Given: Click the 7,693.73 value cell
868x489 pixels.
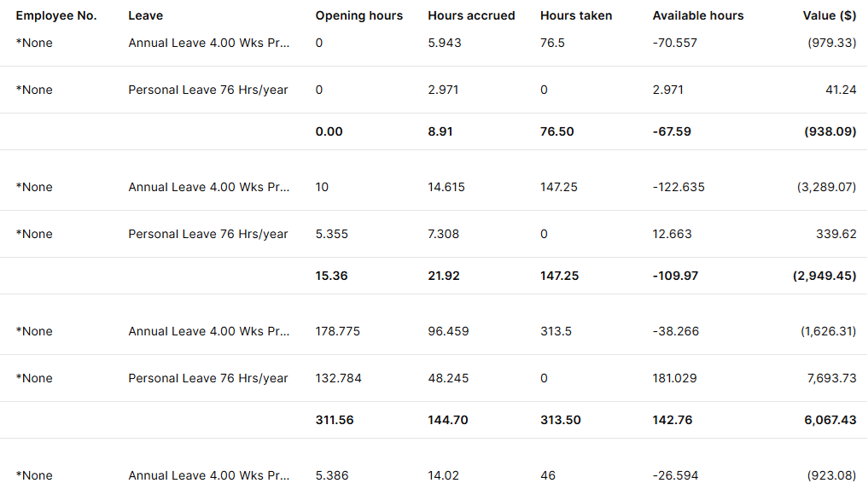Looking at the screenshot, I should click(x=830, y=378).
